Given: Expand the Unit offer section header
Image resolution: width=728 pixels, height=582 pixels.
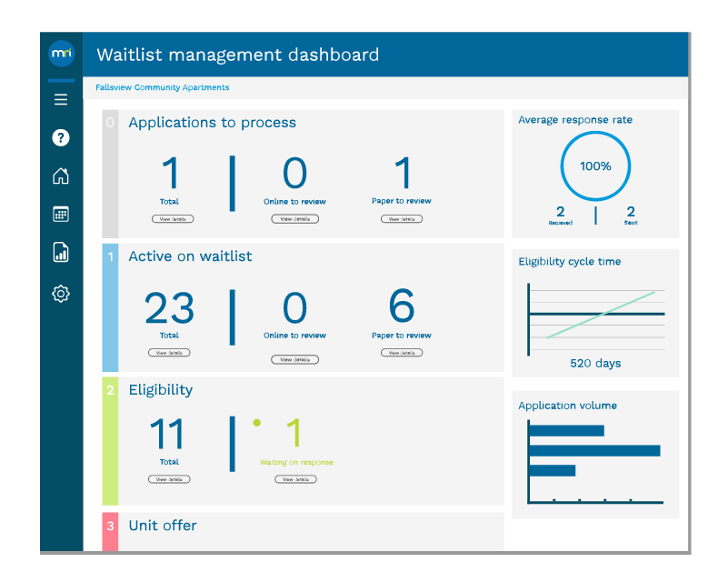Looking at the screenshot, I should pyautogui.click(x=163, y=526).
